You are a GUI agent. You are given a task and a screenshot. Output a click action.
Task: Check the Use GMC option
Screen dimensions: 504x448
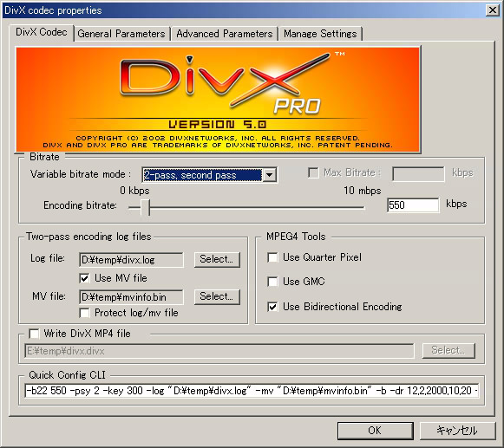pyautogui.click(x=272, y=282)
